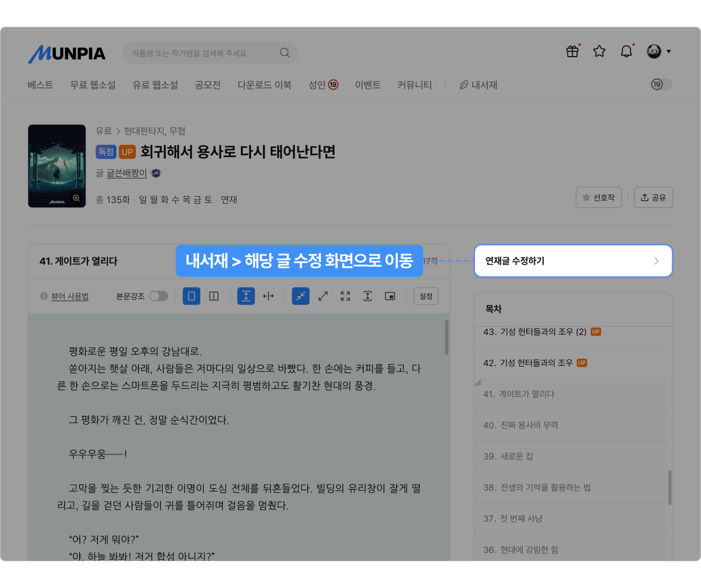The image size is (701, 588).
Task: Open the gift box icon
Action: (572, 51)
